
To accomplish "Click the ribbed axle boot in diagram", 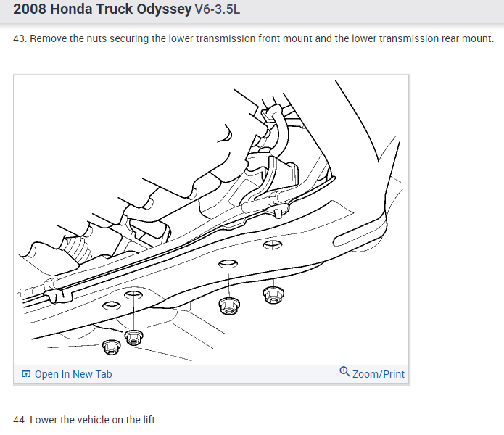I will click(x=77, y=249).
